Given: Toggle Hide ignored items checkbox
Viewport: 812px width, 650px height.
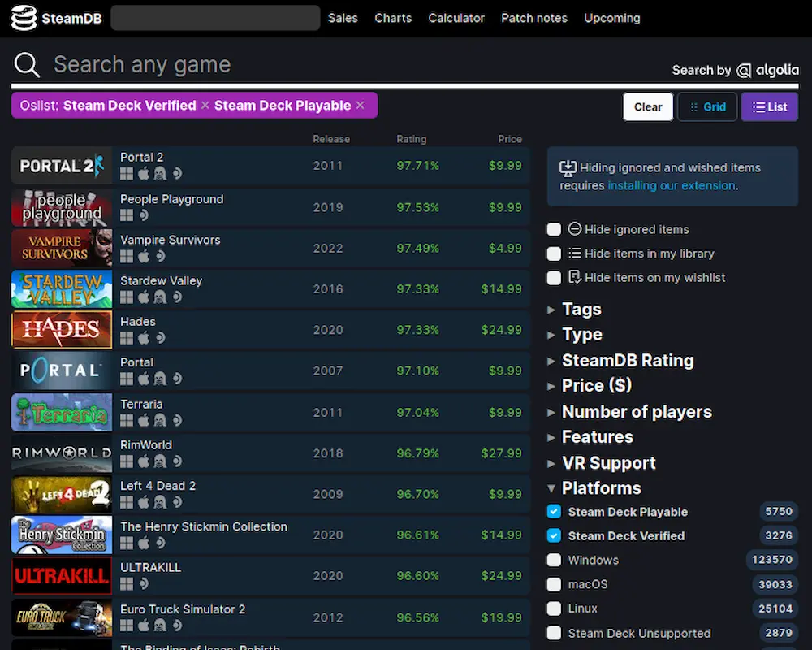Looking at the screenshot, I should tap(554, 229).
